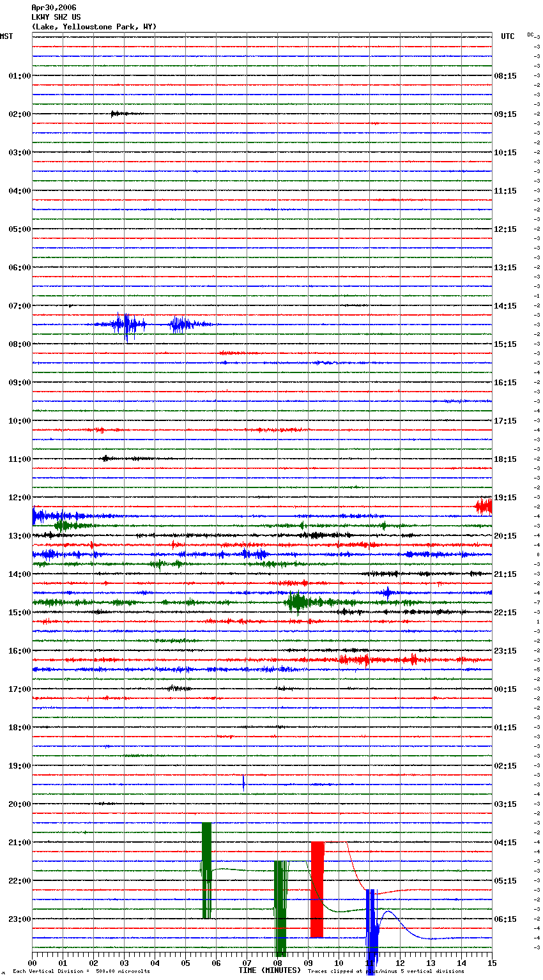Select the 19:00 MST time label
Viewport: 543px width, 980px height.
(x=20, y=766)
